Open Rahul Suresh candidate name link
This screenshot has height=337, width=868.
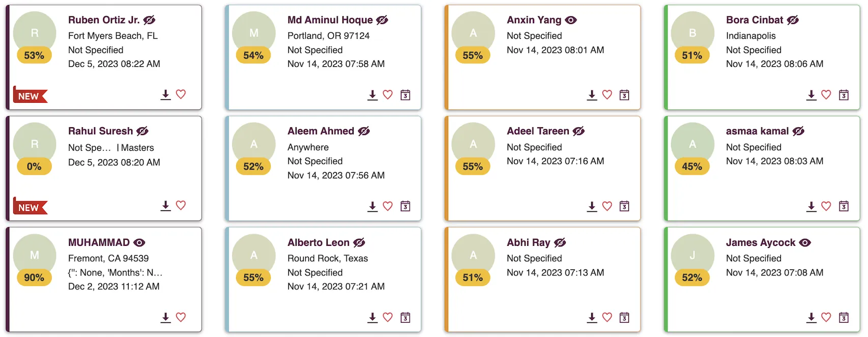tap(101, 131)
